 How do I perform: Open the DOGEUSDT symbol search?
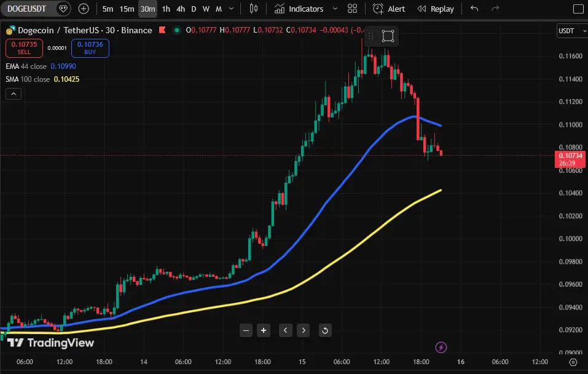[x=27, y=9]
